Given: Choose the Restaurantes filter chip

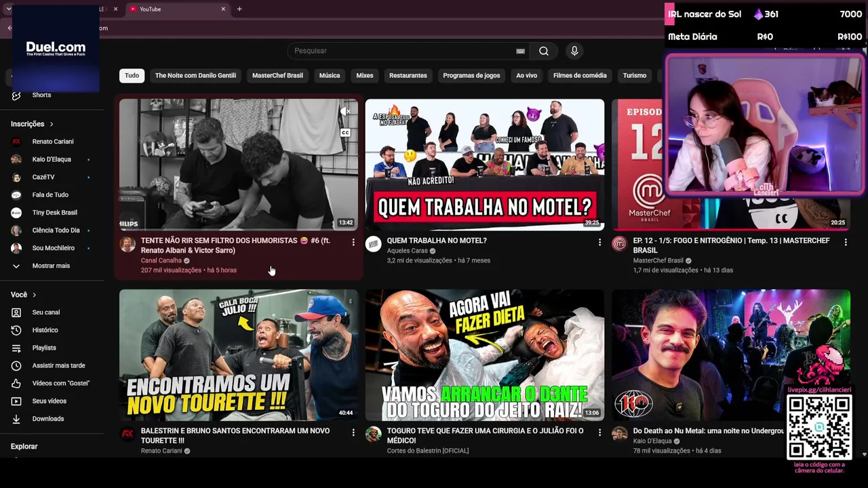Looking at the screenshot, I should point(408,75).
